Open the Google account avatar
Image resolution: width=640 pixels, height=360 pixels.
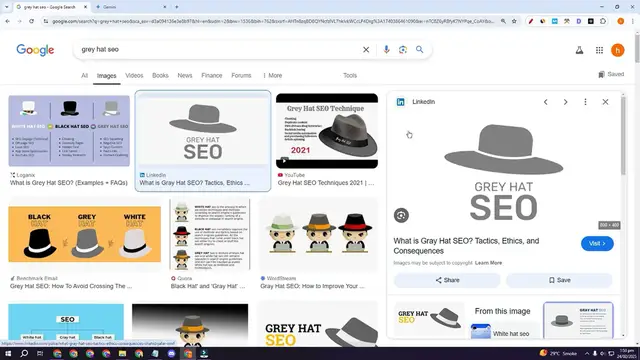tap(618, 50)
